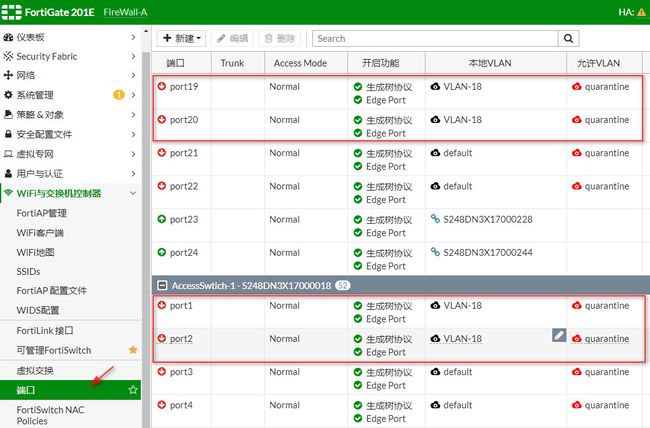This screenshot has height=428, width=650.
Task: Click the WiFi icon of WiFi与交换机控制器
Action: 8,193
